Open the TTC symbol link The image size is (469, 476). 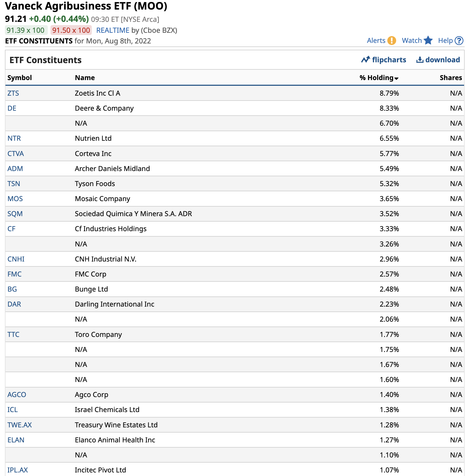pyautogui.click(x=13, y=334)
